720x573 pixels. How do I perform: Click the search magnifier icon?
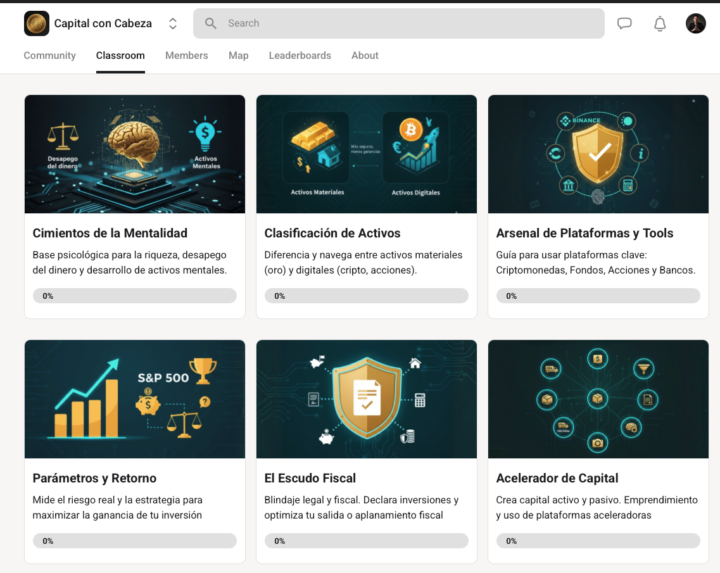[211, 24]
